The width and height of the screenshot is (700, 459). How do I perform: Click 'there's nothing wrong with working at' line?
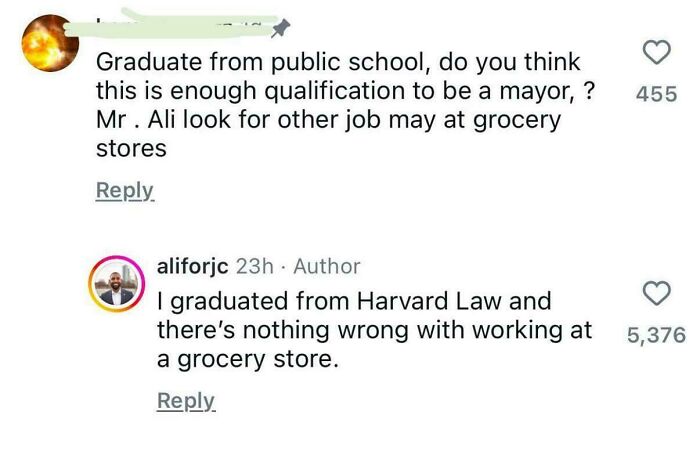374,329
